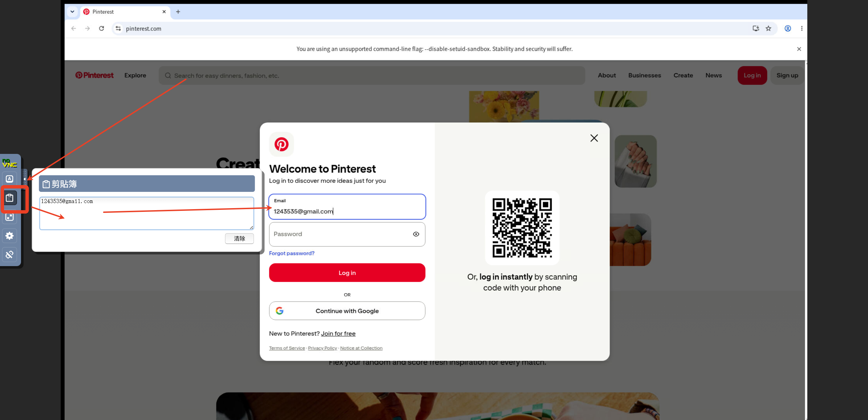868x420 pixels.
Task: Go forward in browser history
Action: tap(87, 28)
